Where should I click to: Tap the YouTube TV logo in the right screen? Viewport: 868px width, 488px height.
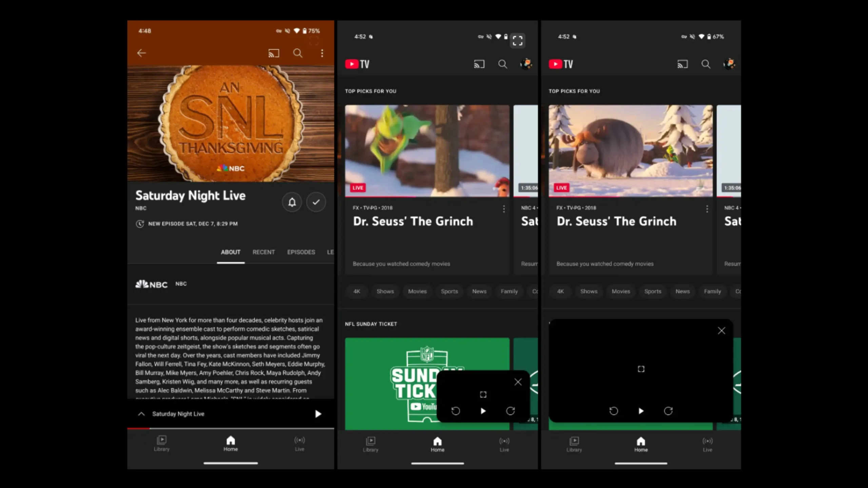[561, 64]
